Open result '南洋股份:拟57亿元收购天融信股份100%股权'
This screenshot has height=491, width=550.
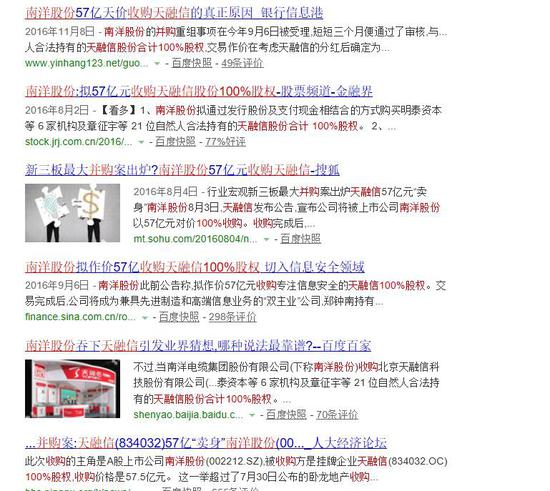[199, 91]
